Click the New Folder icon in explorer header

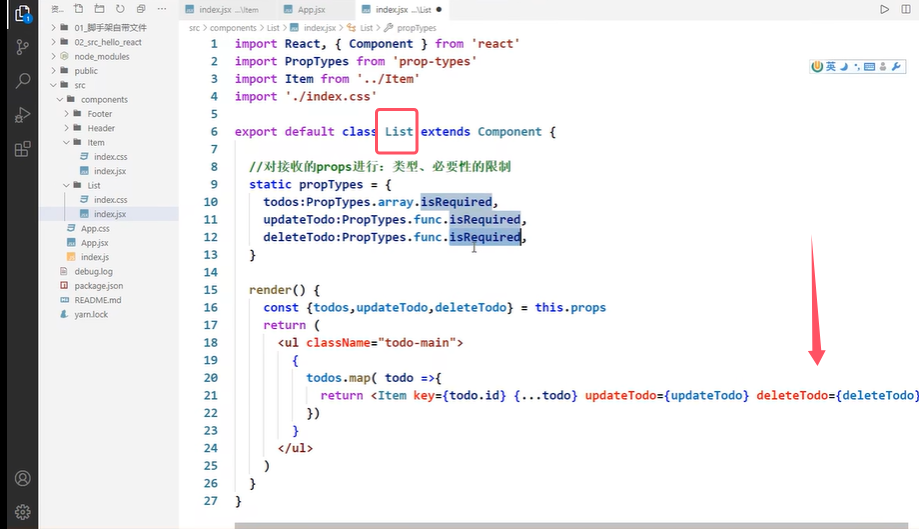tap(100, 9)
